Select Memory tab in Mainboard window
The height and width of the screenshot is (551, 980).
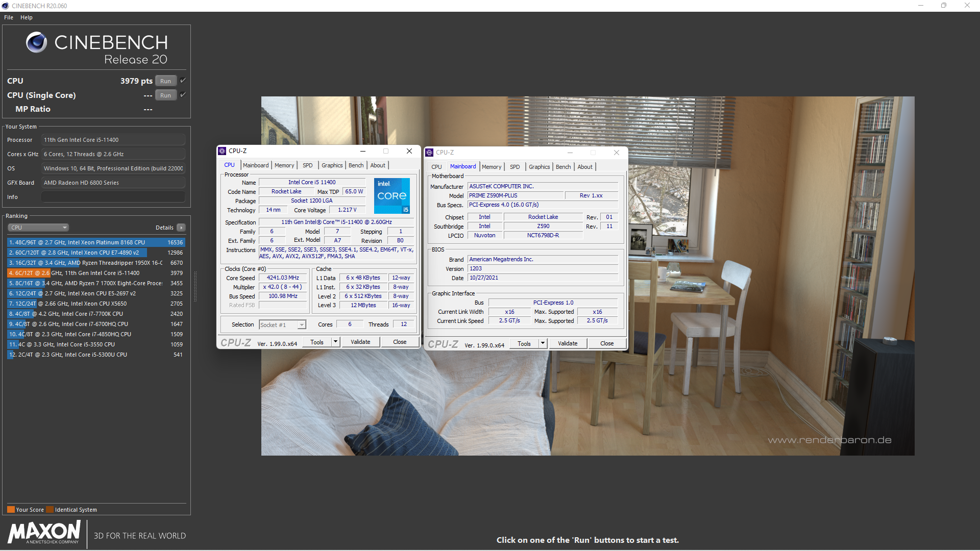pos(492,167)
